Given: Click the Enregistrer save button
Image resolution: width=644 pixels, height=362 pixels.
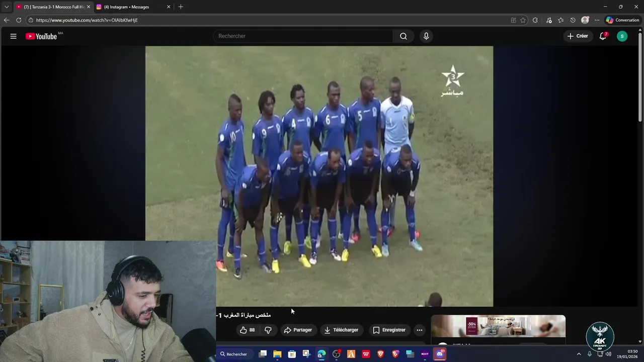Looking at the screenshot, I should click(389, 330).
